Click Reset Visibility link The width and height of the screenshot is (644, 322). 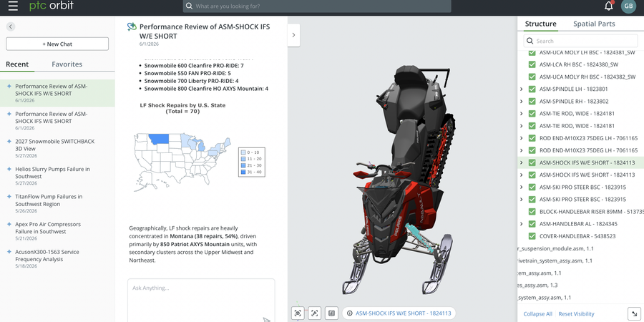click(x=576, y=314)
